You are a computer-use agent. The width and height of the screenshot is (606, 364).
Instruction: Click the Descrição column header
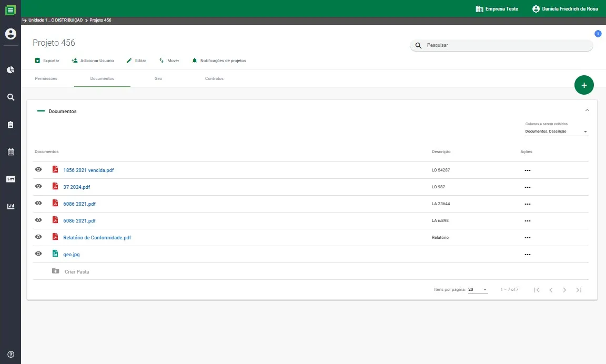441,152
